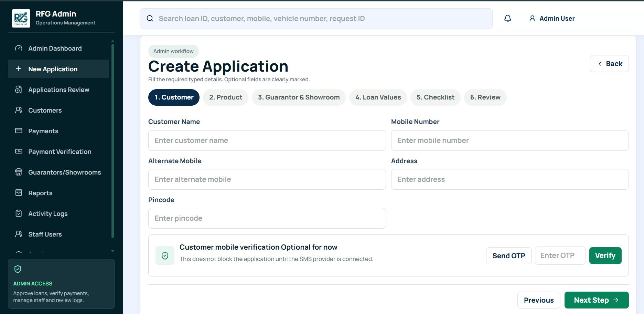Click the Admin Dashboard gauge icon
Image resolution: width=644 pixels, height=314 pixels.
click(x=19, y=48)
